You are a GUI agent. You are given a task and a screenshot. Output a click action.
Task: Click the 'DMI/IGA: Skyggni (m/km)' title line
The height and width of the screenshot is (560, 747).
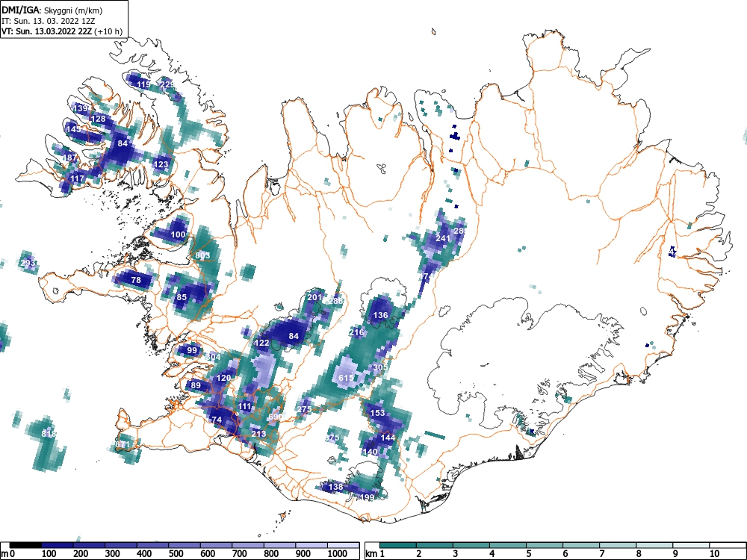[x=52, y=10]
